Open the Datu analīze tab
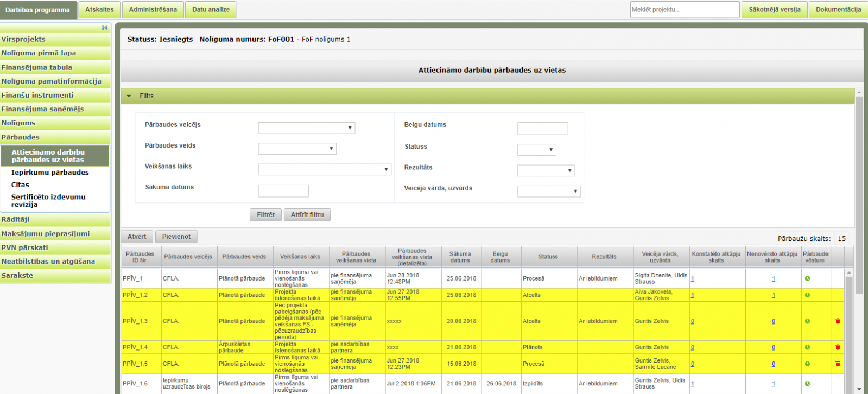The width and height of the screenshot is (868, 394). (x=211, y=10)
